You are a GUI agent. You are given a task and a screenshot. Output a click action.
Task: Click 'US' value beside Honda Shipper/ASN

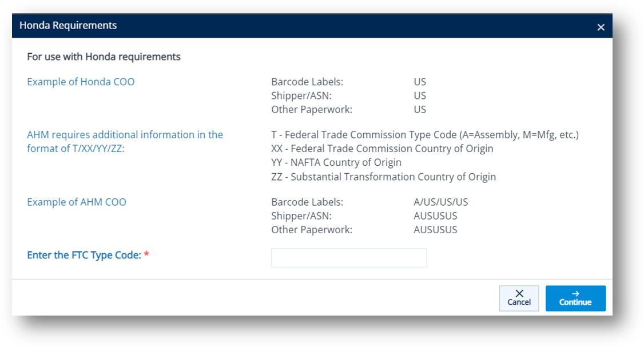coord(420,95)
